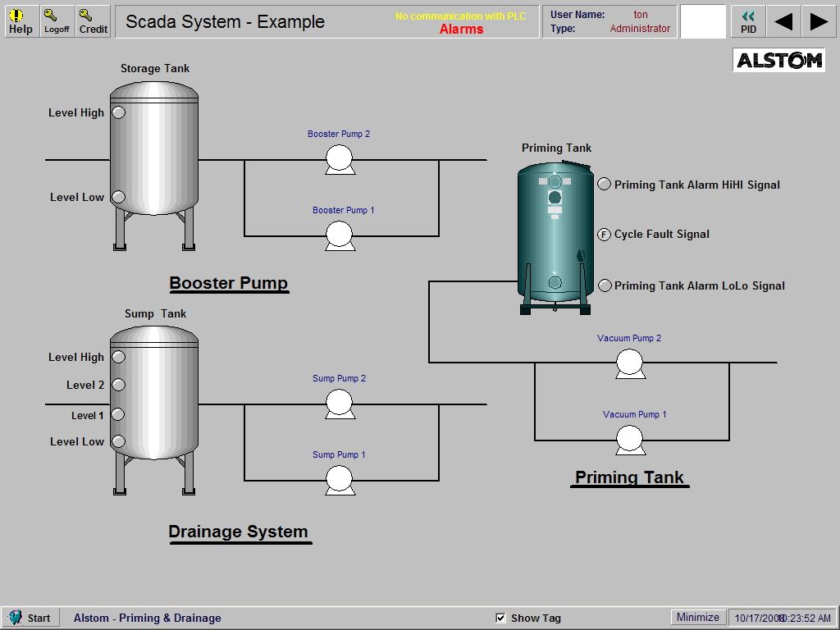Click Priming Tank Alarm HiHi indicator

click(x=604, y=185)
